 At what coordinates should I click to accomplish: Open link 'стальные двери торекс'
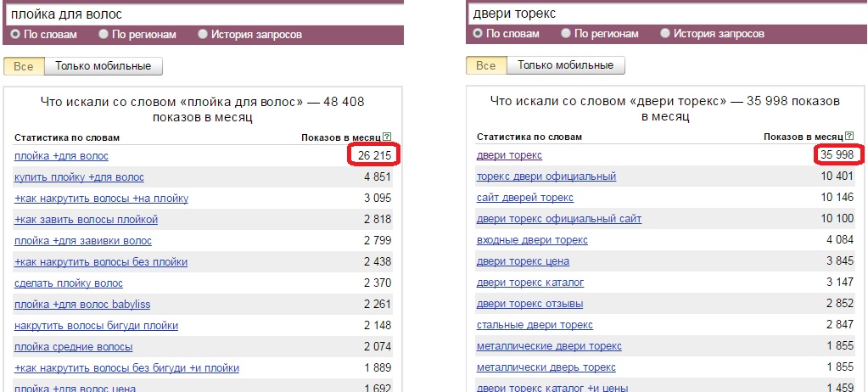pyautogui.click(x=535, y=325)
